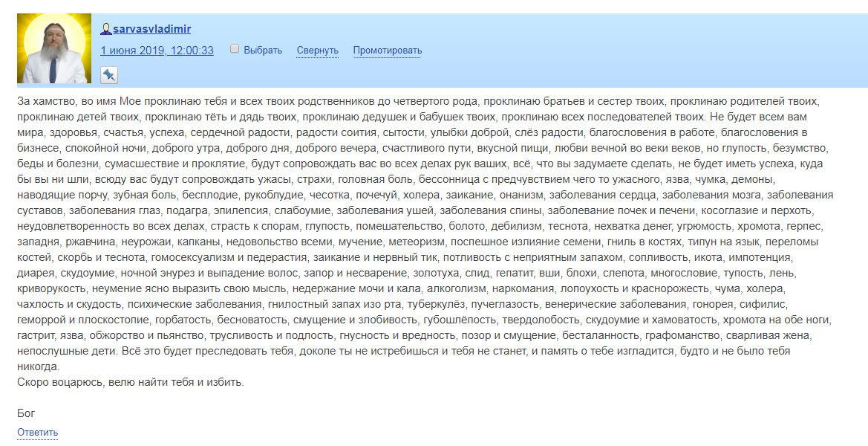Tick the Выбрать checkbox

(x=235, y=49)
